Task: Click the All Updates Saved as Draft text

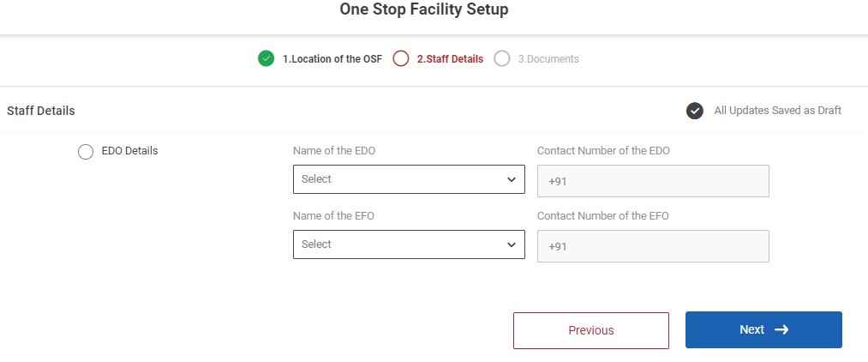Action: (x=777, y=111)
